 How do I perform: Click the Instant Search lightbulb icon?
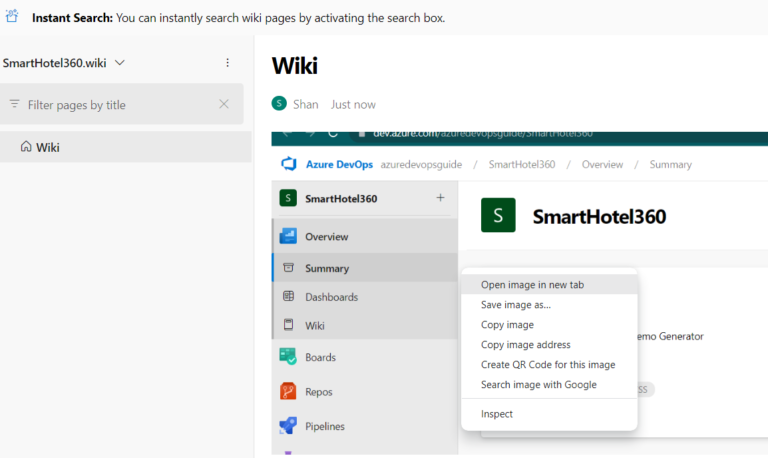[12, 17]
